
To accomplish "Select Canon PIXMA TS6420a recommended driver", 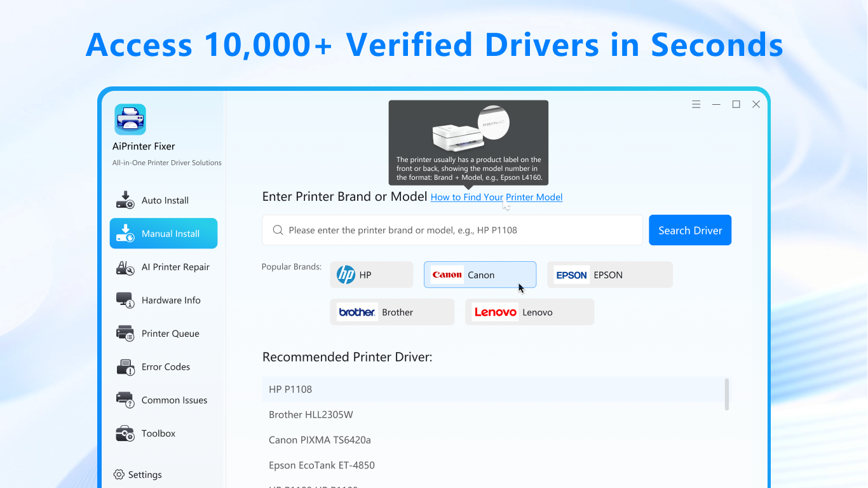I will pos(492,440).
